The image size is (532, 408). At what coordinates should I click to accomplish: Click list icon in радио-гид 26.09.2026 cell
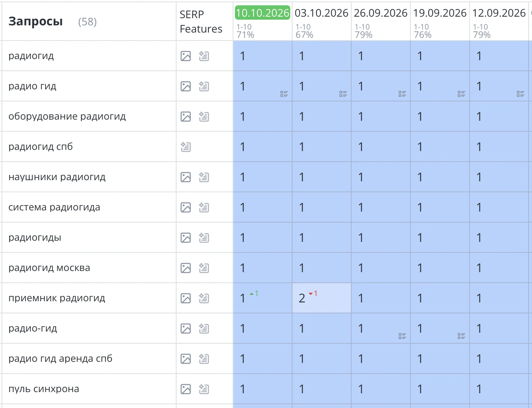coord(402,336)
